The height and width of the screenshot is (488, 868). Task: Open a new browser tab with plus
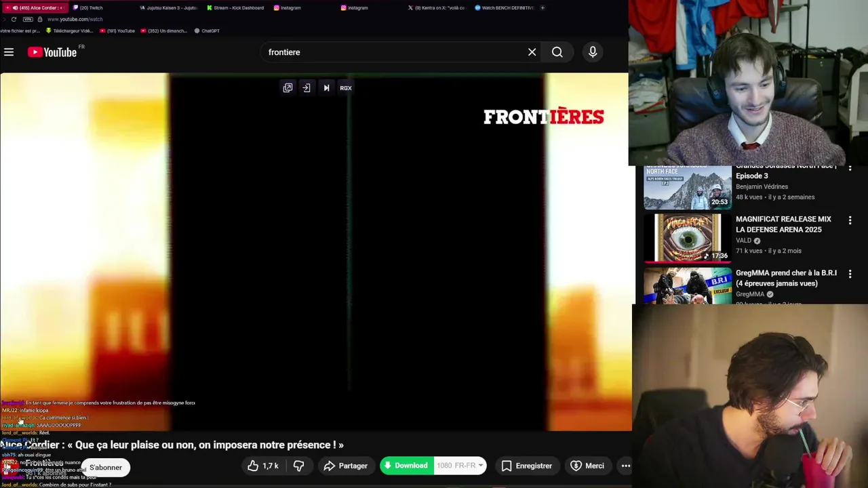click(x=542, y=7)
